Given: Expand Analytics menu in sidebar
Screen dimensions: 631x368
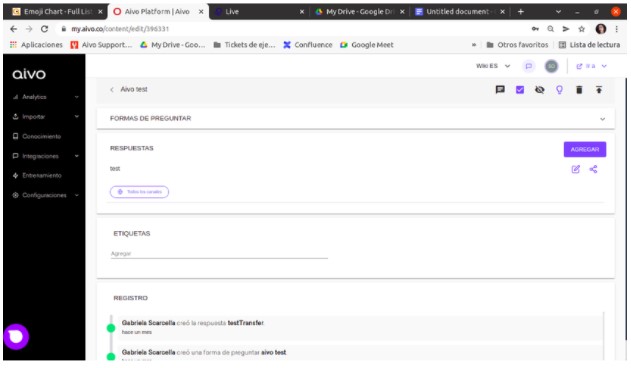Looking at the screenshot, I should [45, 97].
